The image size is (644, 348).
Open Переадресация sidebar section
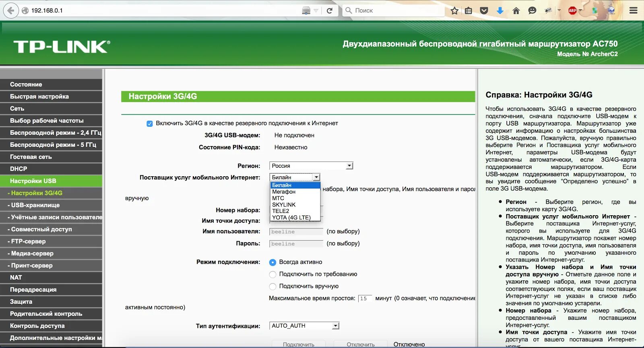tap(51, 290)
